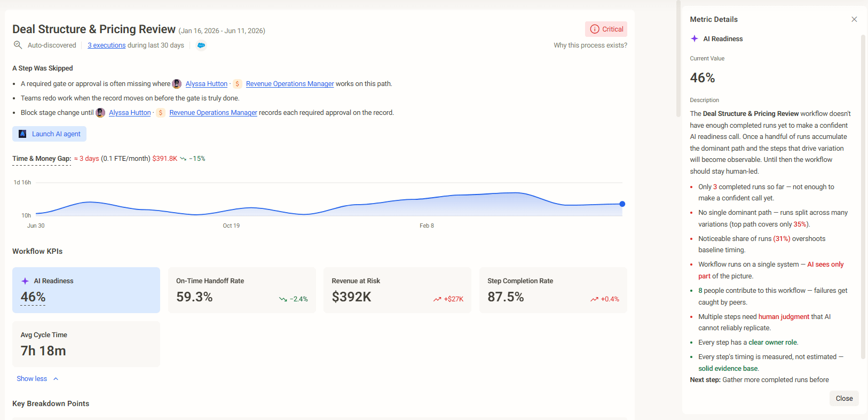Open the Step Completion Rate card

click(553, 290)
